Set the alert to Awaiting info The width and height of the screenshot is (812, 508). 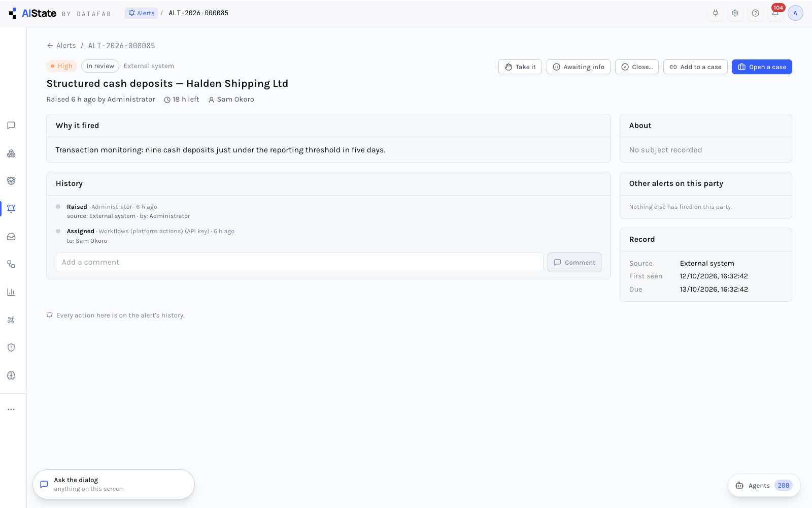(578, 67)
